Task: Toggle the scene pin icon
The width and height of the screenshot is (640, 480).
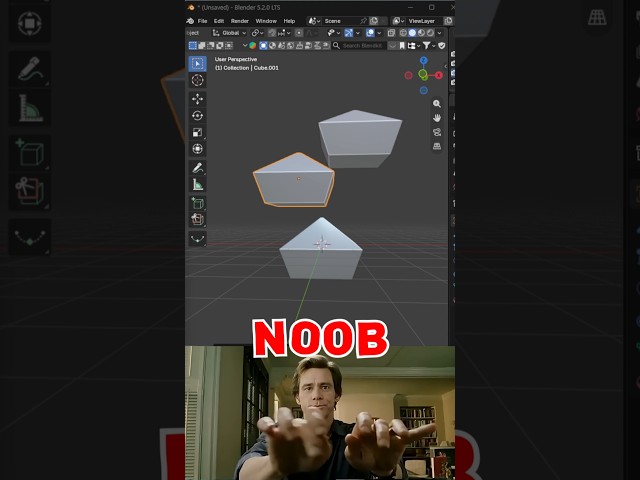Action: (x=363, y=21)
